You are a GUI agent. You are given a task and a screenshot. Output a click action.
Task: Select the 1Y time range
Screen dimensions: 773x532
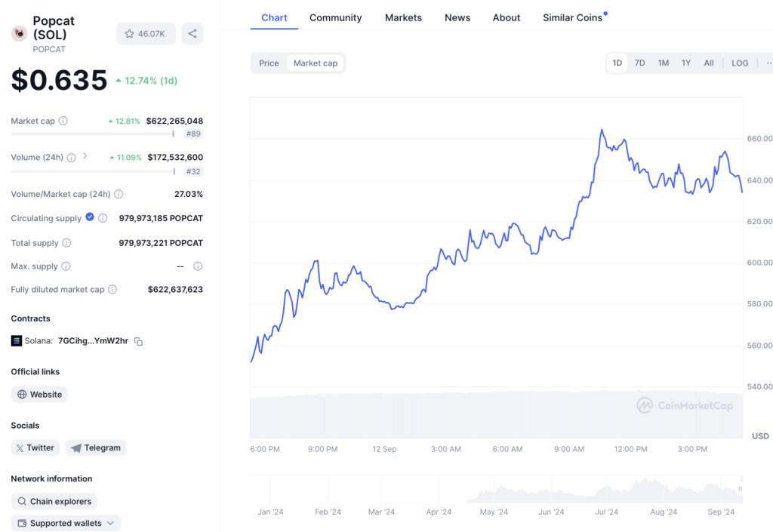(686, 63)
